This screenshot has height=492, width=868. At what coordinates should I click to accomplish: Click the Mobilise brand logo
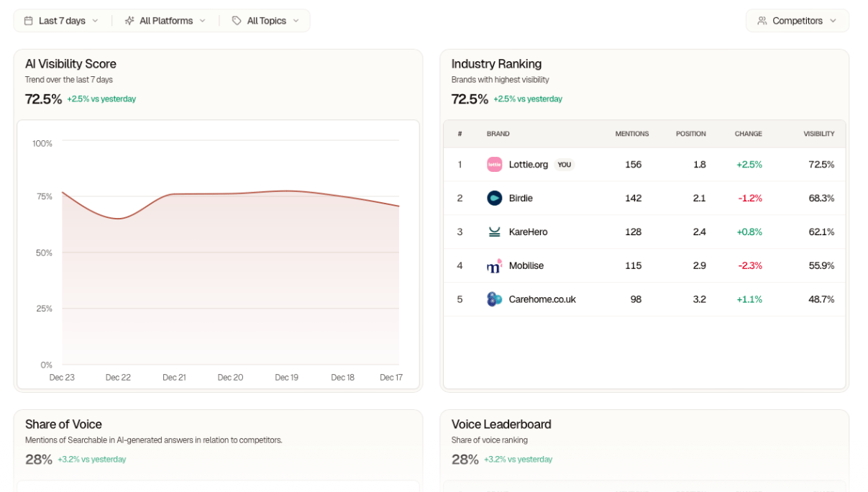494,266
